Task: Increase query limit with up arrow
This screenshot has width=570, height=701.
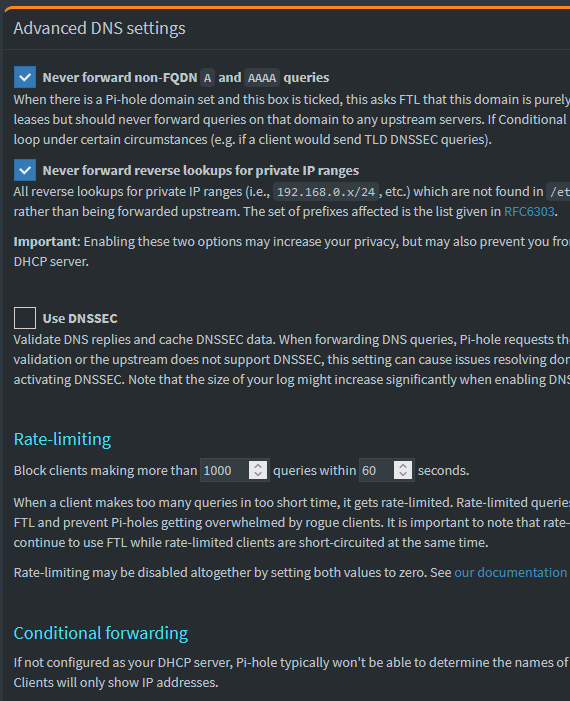Action: pyautogui.click(x=258, y=465)
